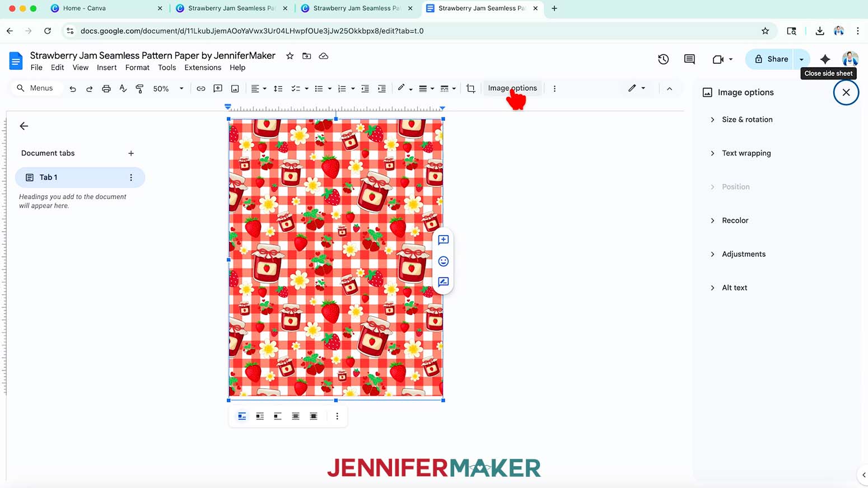Place image Behind text
The height and width of the screenshot is (488, 868).
pos(296,416)
